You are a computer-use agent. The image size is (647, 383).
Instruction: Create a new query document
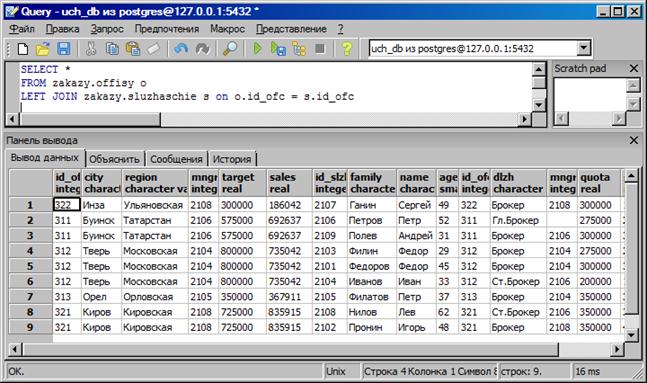23,49
